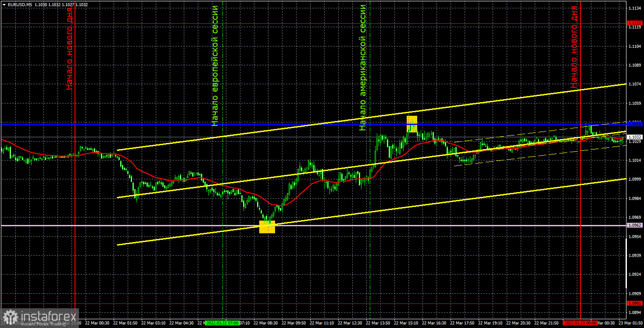Click the 1.1134 price axis value
644x328 pixels.
coord(635,8)
